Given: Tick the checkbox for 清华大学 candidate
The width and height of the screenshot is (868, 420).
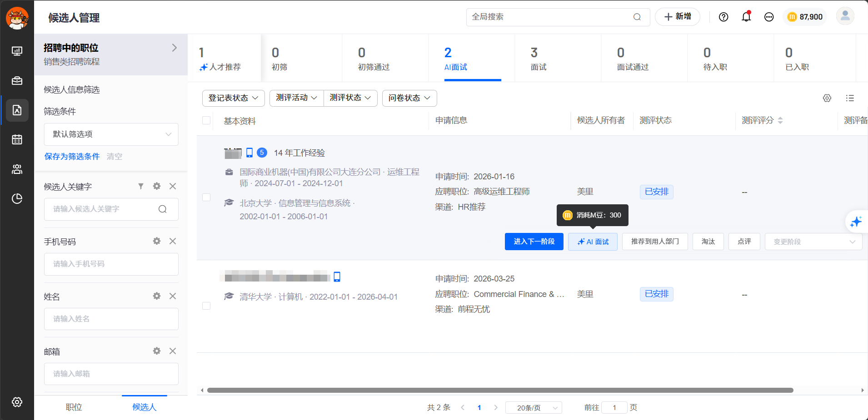Looking at the screenshot, I should coord(206,306).
